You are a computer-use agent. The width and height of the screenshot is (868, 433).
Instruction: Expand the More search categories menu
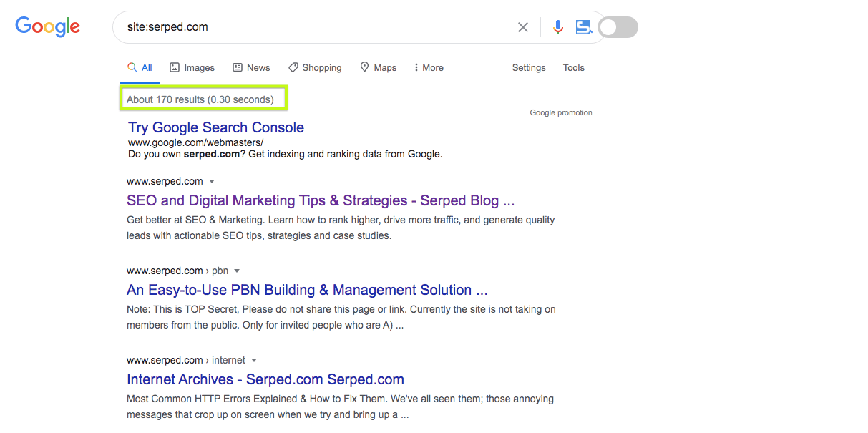click(429, 67)
